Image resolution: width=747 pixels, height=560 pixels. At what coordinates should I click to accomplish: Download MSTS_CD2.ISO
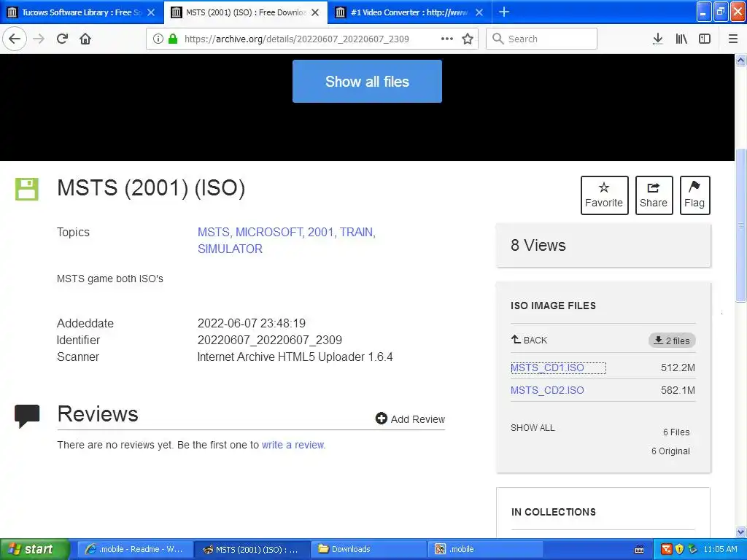pos(547,390)
